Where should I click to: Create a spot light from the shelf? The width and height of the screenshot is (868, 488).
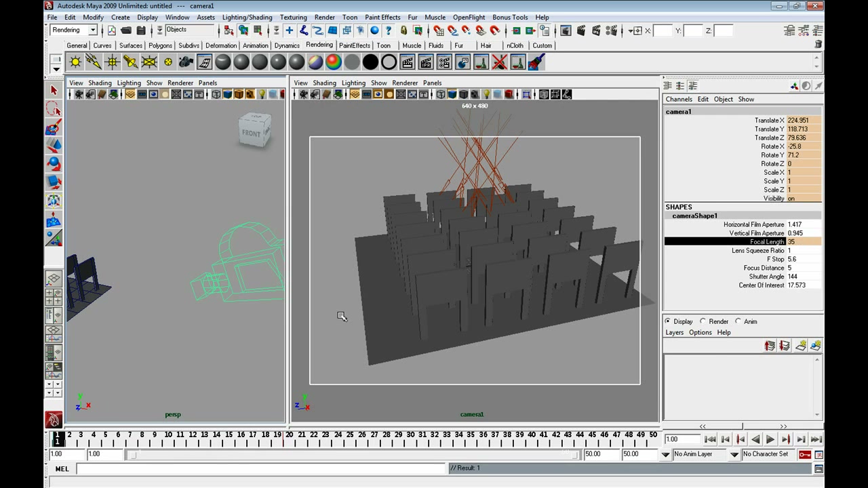(132, 62)
